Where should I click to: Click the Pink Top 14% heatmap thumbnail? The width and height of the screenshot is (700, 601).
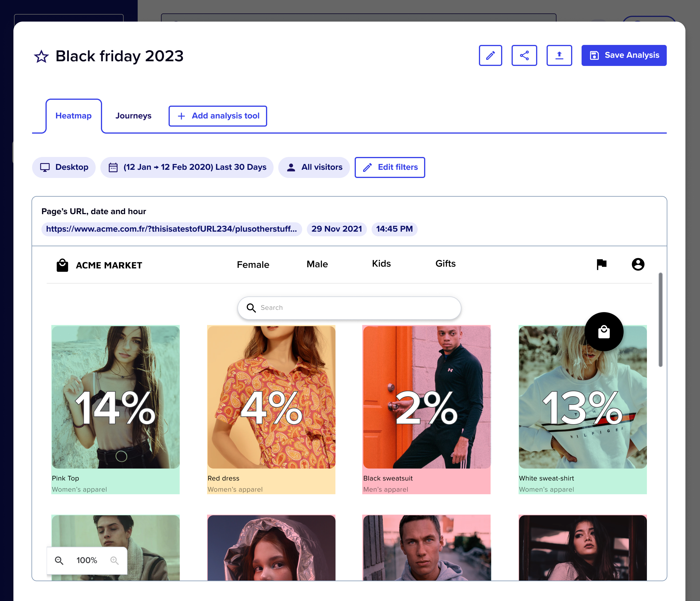click(116, 397)
